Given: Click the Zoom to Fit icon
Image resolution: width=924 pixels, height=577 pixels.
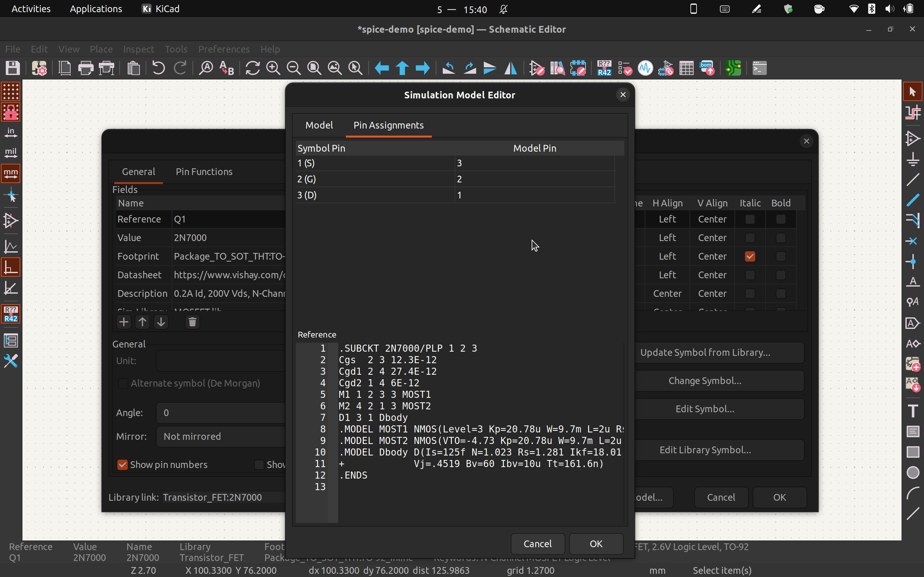Looking at the screenshot, I should (x=314, y=68).
